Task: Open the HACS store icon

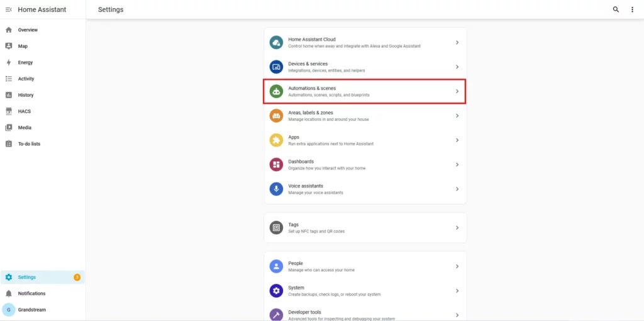Action: (x=9, y=111)
